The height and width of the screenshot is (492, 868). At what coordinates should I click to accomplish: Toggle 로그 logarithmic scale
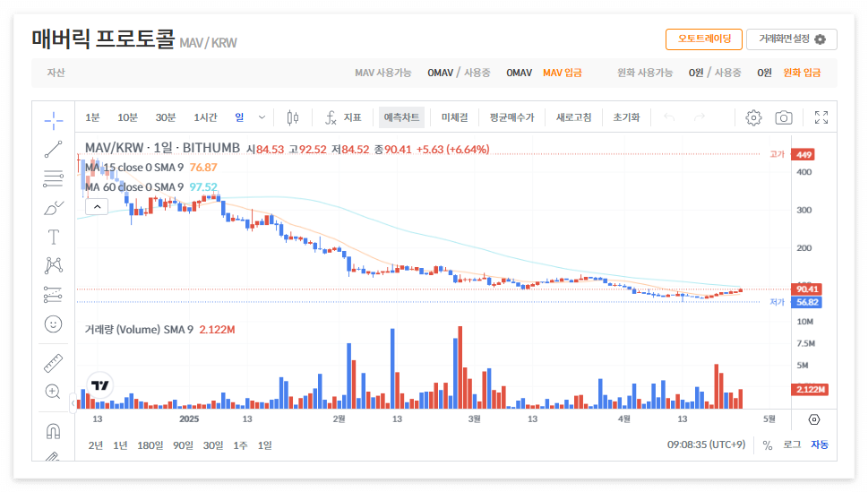(792, 445)
